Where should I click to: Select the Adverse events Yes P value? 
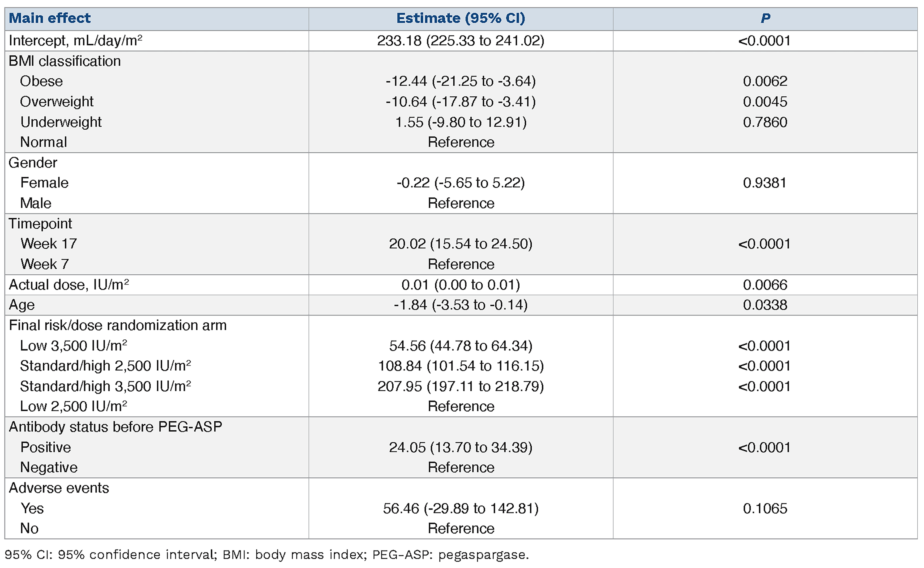765,509
